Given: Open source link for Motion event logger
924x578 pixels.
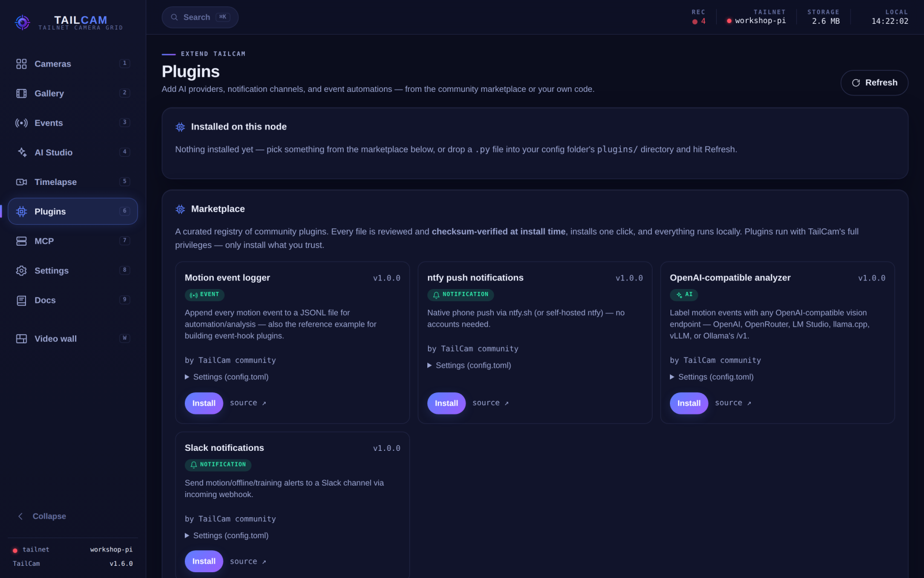Looking at the screenshot, I should [248, 403].
